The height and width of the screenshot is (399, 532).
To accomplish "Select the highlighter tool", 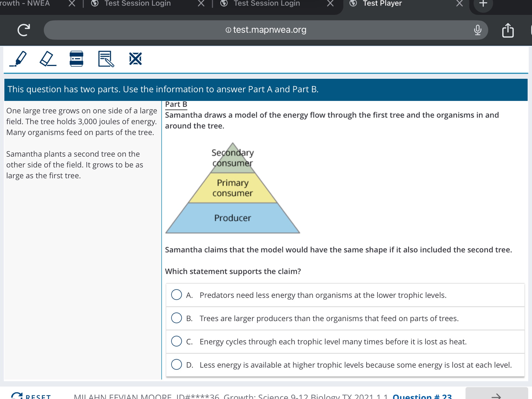I will 18,59.
